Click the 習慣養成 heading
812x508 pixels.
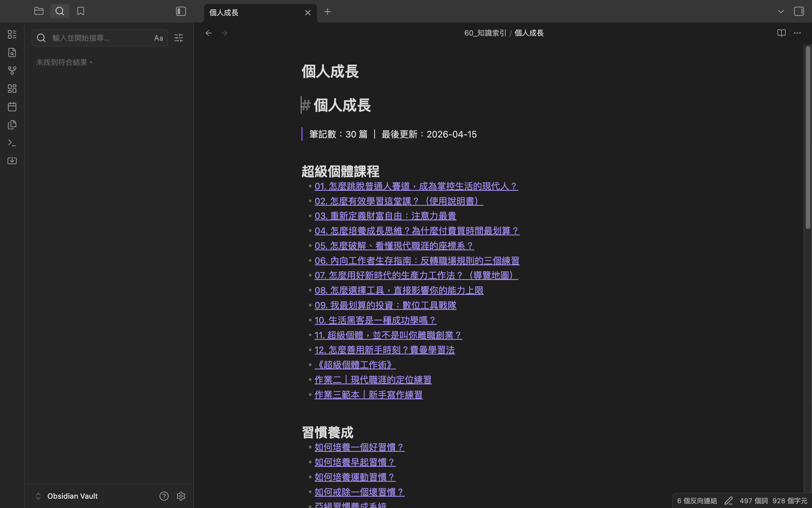click(328, 432)
